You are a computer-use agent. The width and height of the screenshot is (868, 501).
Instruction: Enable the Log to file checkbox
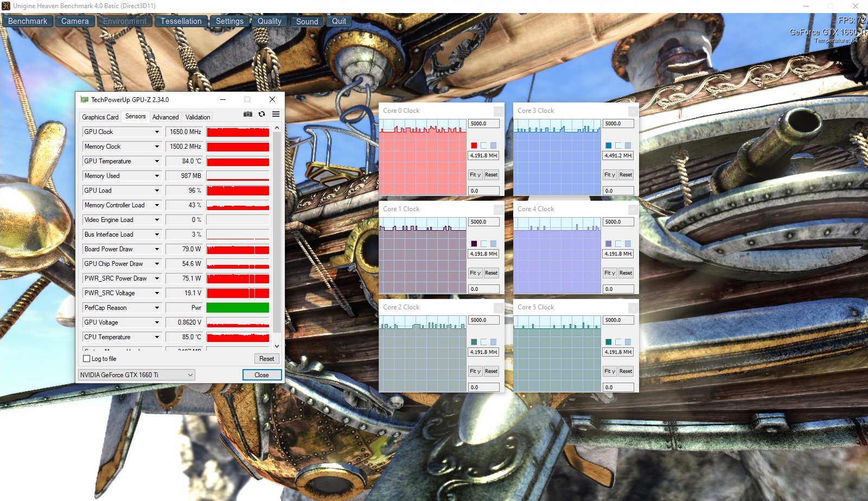coord(86,358)
